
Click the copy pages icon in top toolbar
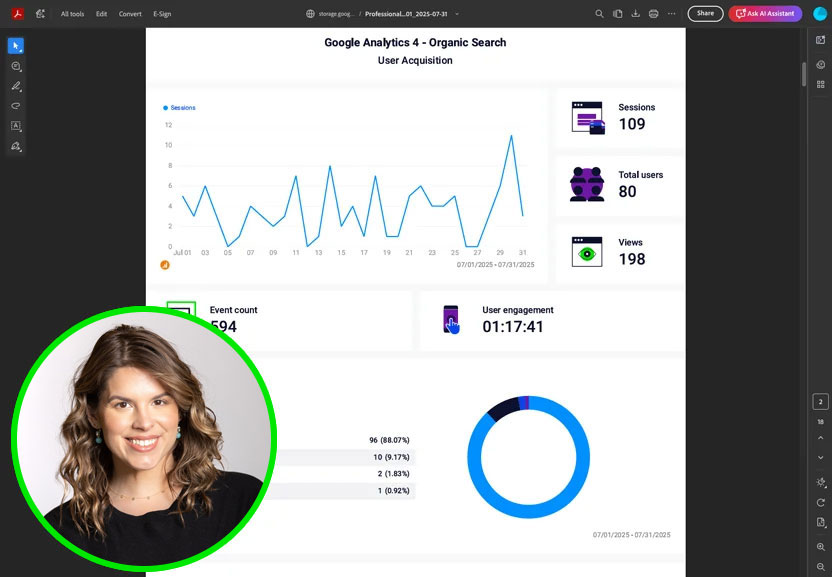tap(617, 14)
